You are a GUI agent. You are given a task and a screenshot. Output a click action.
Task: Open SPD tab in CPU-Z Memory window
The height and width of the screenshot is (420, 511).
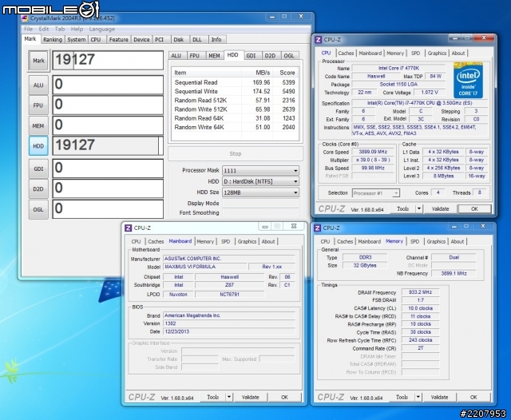[414, 241]
